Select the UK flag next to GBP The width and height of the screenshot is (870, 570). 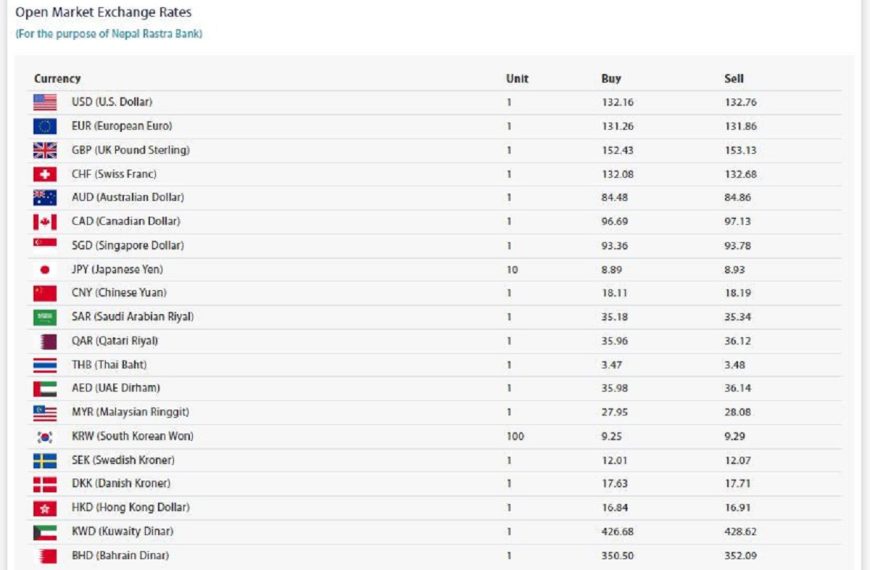click(x=45, y=150)
